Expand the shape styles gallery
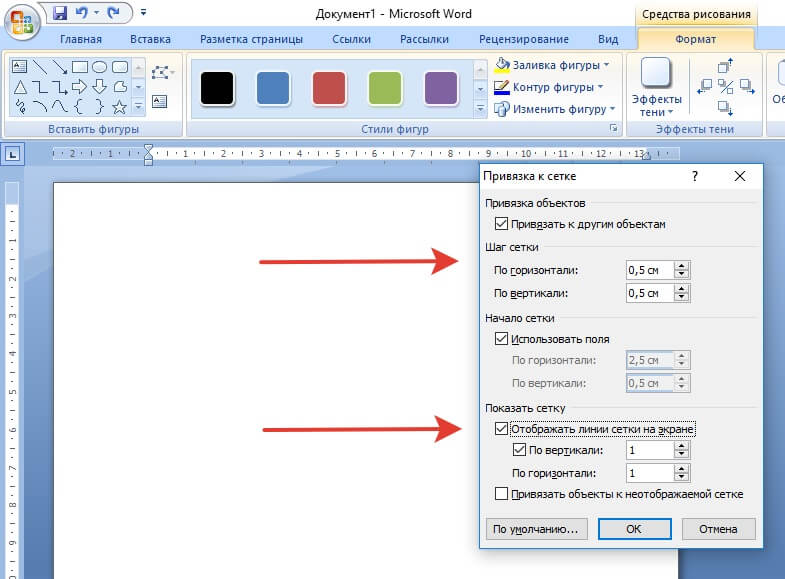Image resolution: width=785 pixels, height=579 pixels. click(x=480, y=109)
